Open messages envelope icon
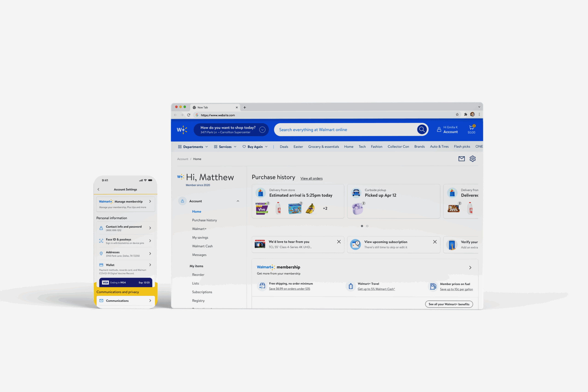This screenshot has height=392, width=588. click(461, 159)
